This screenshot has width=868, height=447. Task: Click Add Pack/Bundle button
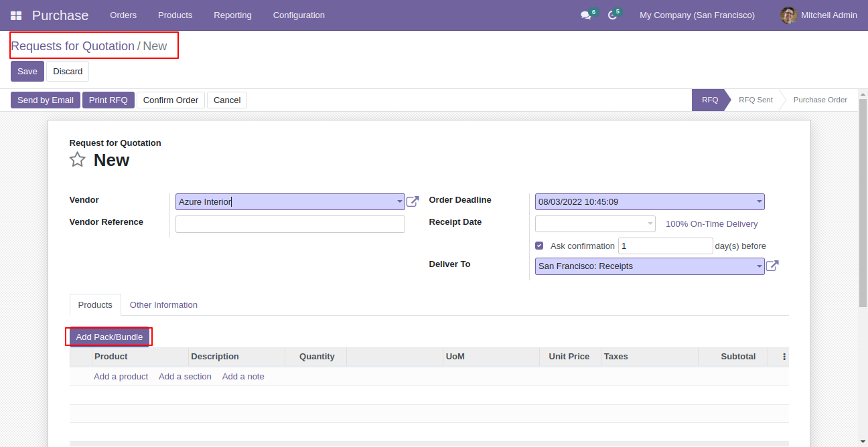tap(109, 337)
